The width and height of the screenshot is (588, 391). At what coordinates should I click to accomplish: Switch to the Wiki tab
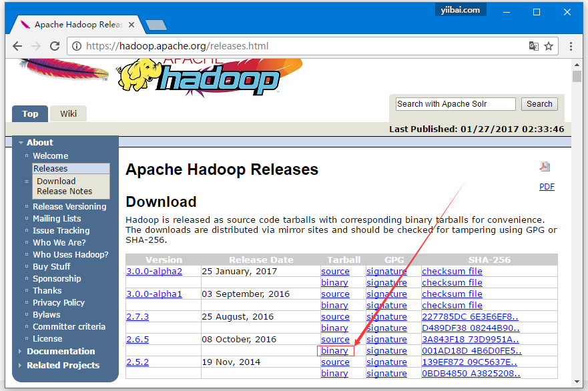pyautogui.click(x=68, y=113)
